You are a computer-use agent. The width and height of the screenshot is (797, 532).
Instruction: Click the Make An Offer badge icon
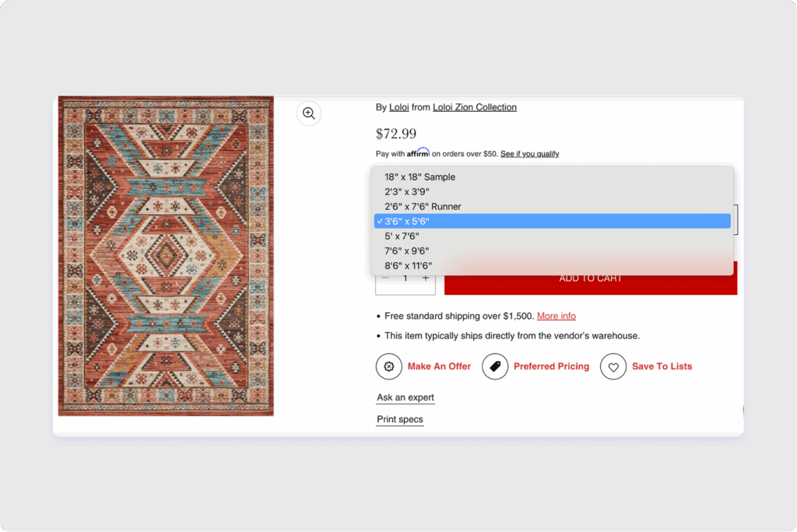point(389,366)
